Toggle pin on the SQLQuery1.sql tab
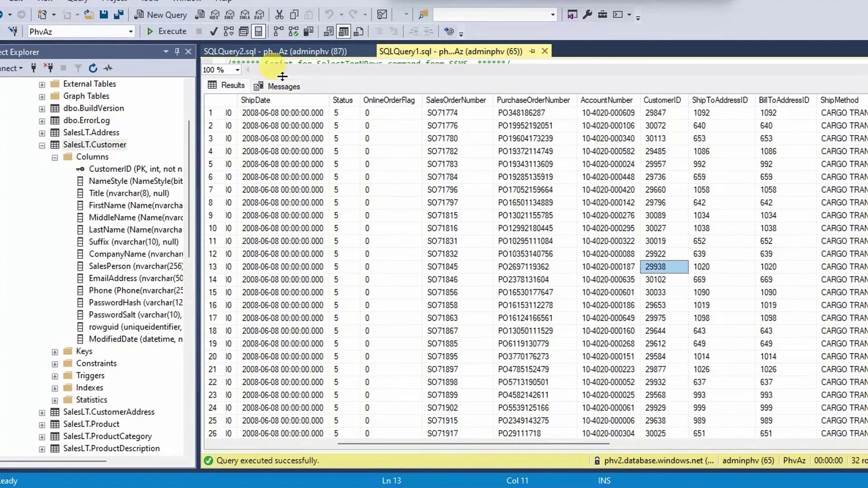The width and height of the screenshot is (868, 488). tap(532, 52)
